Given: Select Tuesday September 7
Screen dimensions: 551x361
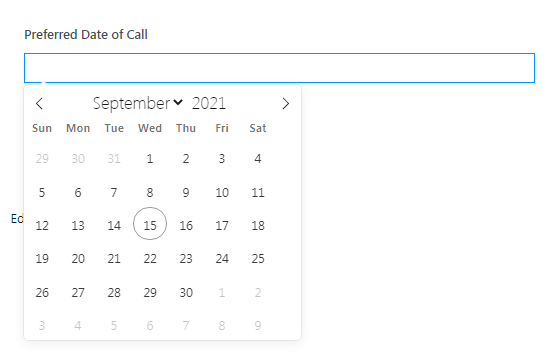Looking at the screenshot, I should click(x=114, y=193).
